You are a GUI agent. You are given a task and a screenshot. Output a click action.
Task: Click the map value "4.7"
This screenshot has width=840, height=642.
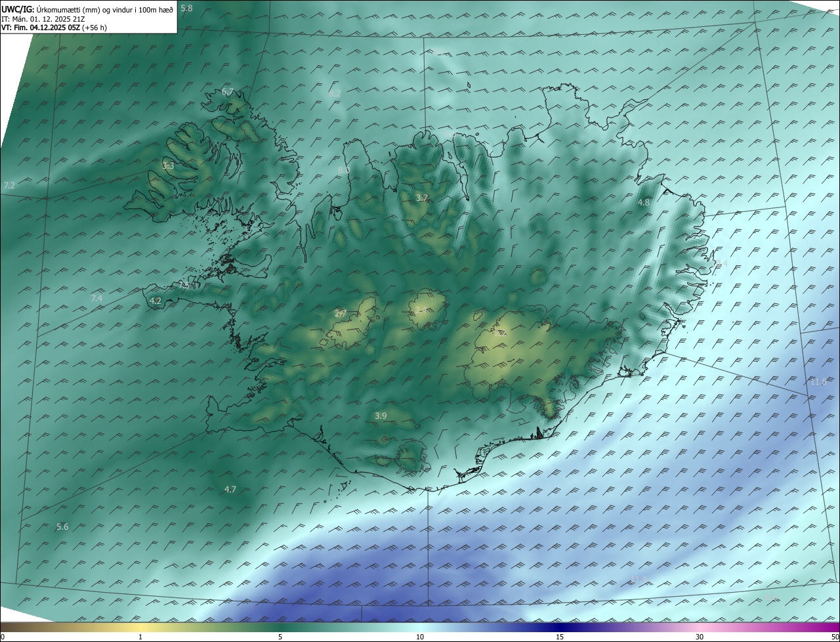point(230,489)
